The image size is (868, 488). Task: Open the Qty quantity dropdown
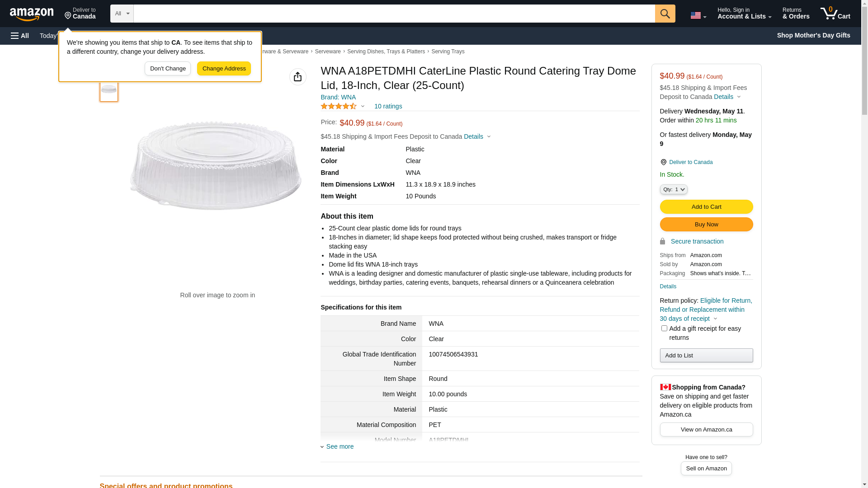pyautogui.click(x=674, y=189)
